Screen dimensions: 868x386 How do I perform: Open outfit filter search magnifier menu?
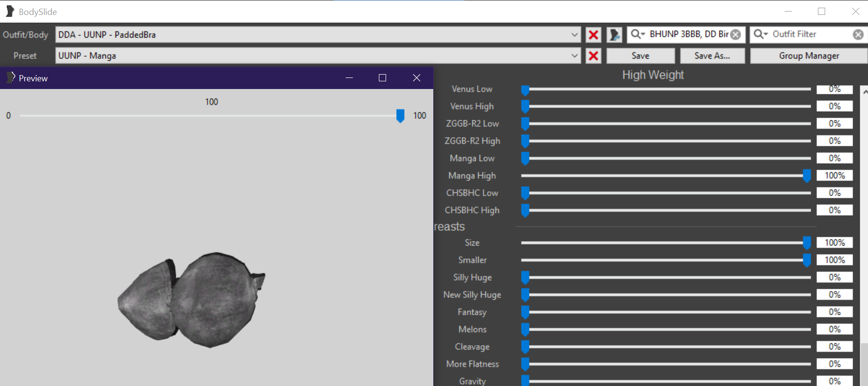point(760,34)
